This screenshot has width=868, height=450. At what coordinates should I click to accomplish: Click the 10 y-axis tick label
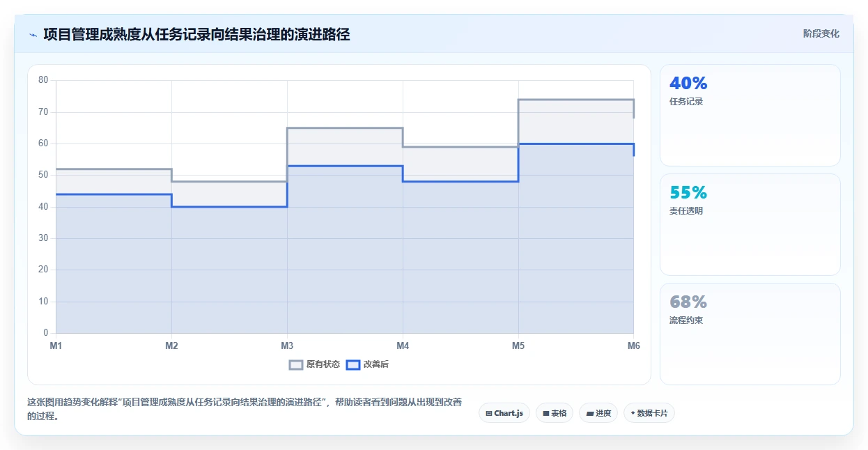(x=43, y=302)
